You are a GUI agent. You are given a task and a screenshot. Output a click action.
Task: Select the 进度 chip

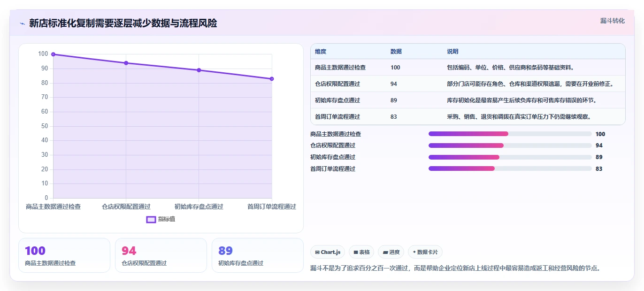point(391,252)
